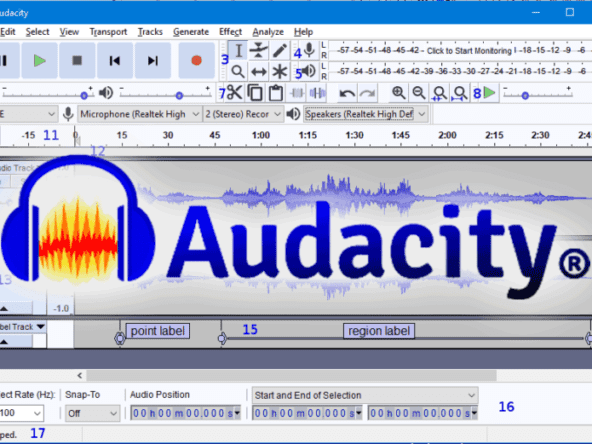Click Trim audio outside selection icon
Screen dimensions: 592x444
pyautogui.click(x=297, y=93)
